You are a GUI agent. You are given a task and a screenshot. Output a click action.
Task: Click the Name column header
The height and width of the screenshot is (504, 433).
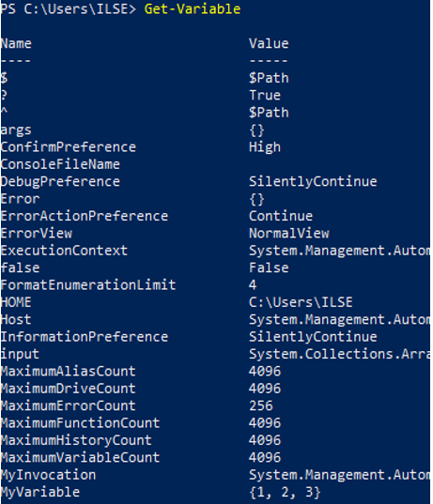pos(16,43)
